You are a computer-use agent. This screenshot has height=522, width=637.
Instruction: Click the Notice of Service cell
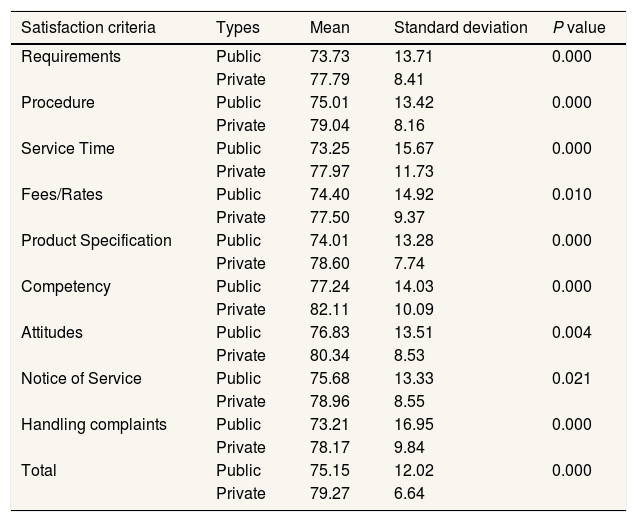tap(81, 379)
